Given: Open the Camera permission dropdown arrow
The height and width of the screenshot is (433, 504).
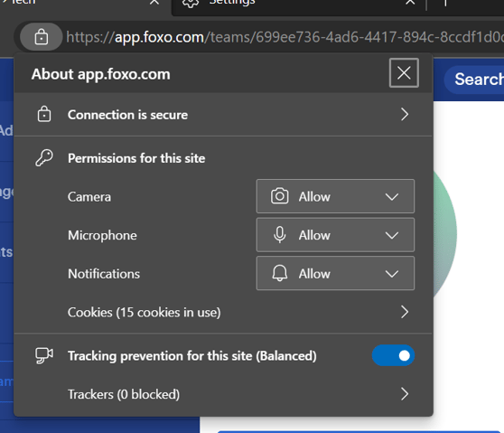Looking at the screenshot, I should [x=392, y=196].
